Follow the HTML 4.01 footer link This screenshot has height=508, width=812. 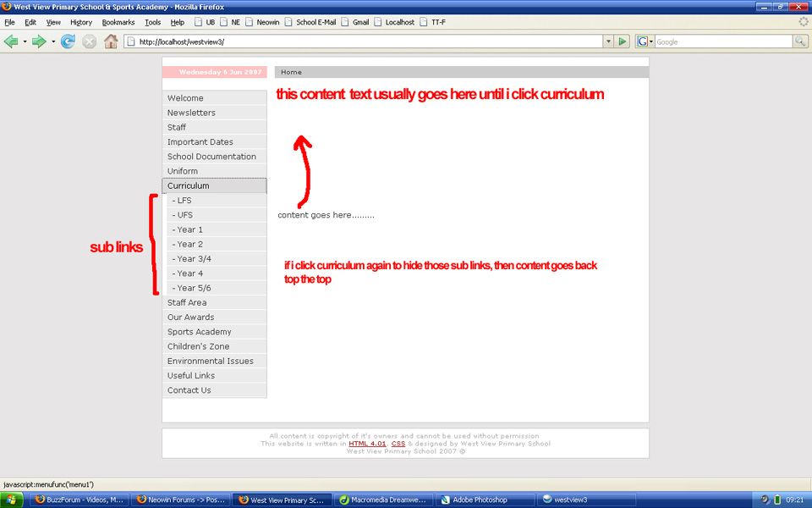click(x=367, y=443)
